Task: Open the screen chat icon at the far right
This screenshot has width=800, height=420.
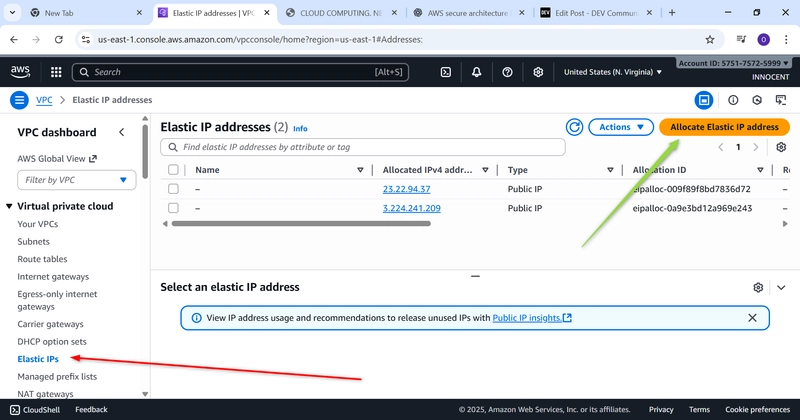Action: pos(781,100)
